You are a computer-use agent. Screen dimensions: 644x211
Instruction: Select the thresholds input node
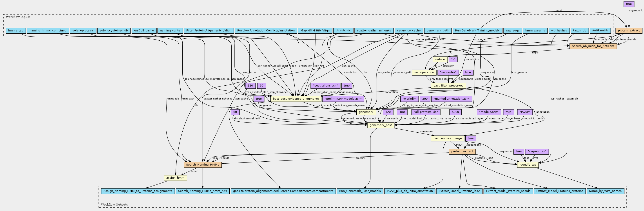[343, 31]
